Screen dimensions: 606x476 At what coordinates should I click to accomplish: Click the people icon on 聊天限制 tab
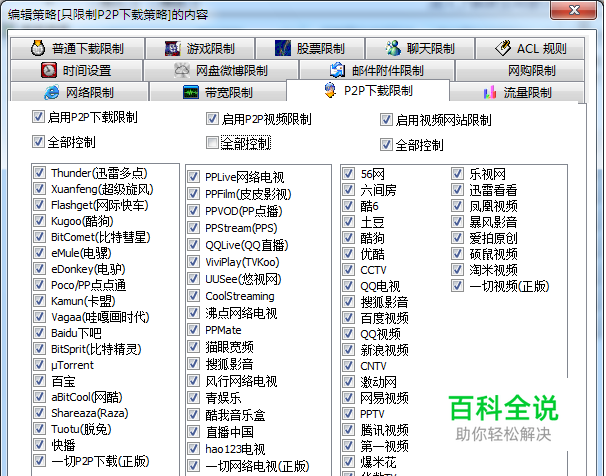393,48
